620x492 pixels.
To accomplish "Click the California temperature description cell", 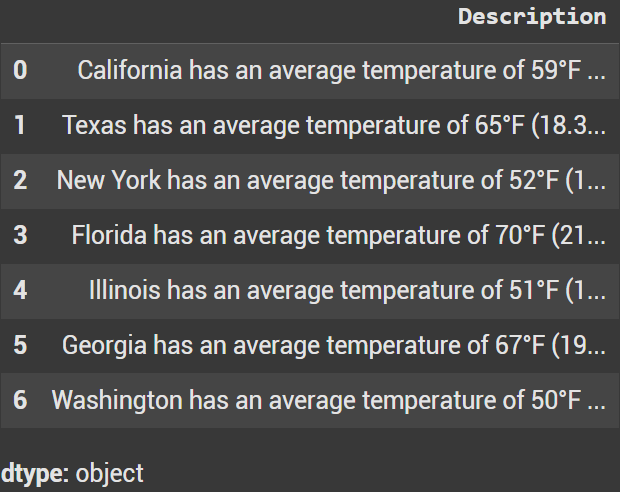I will (x=341, y=70).
